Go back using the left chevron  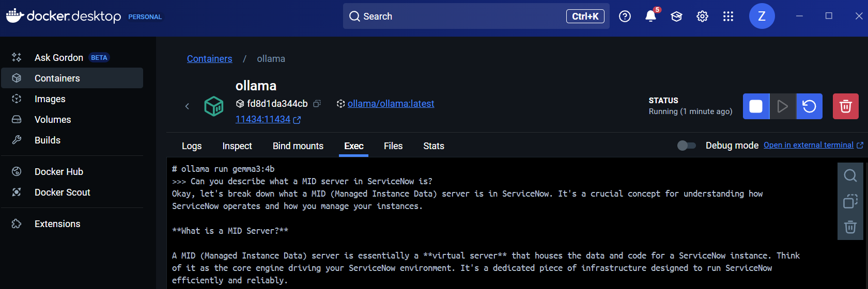187,106
